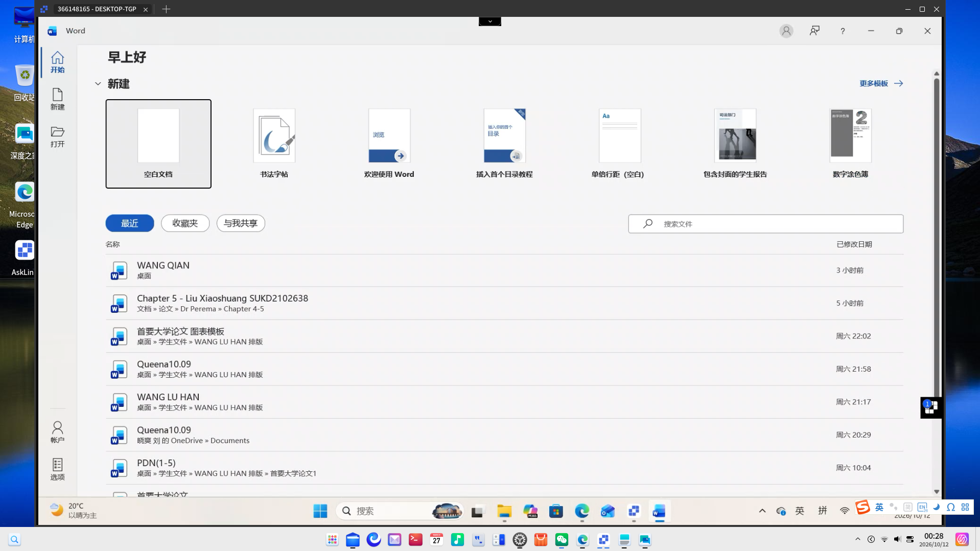This screenshot has width=980, height=551.
Task: Switch to the 收藏夹 tab
Action: (x=185, y=223)
